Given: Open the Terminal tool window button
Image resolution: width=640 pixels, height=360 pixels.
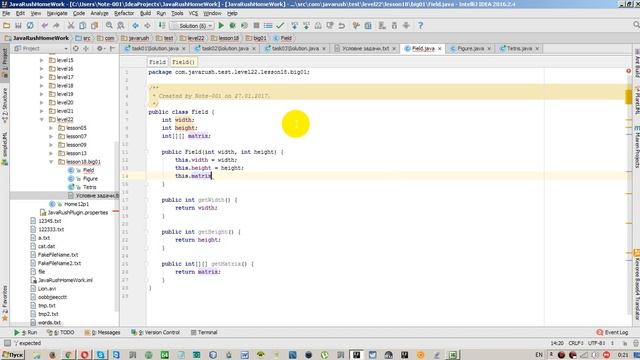Looking at the screenshot, I should (x=204, y=332).
